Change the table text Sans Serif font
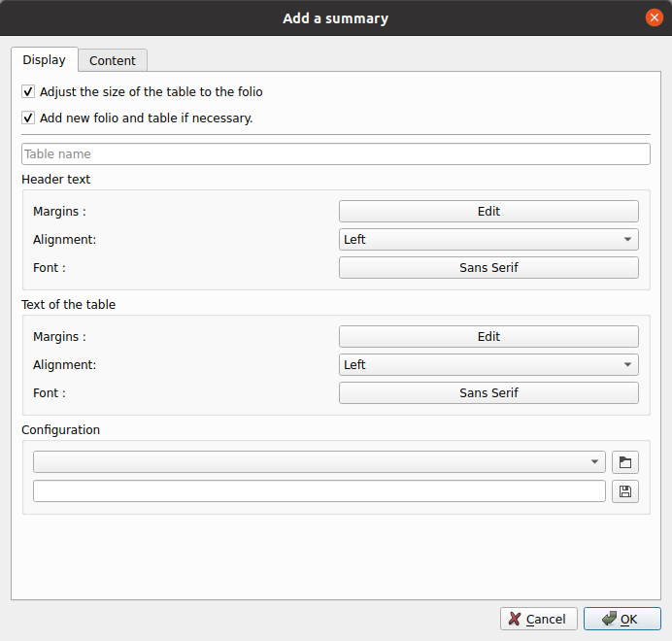Image resolution: width=672 pixels, height=641 pixels. coord(488,393)
